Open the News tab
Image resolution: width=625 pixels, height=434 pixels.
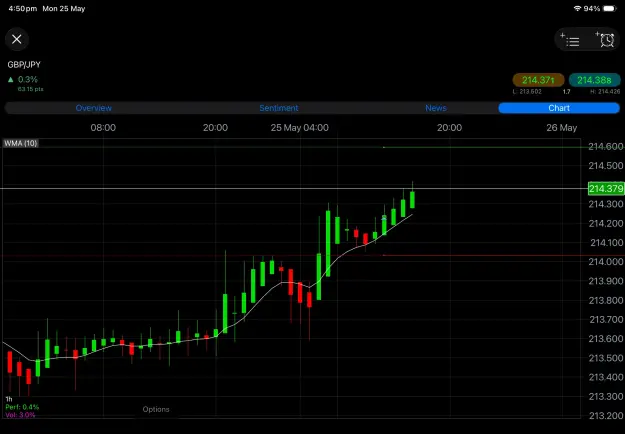pos(436,108)
